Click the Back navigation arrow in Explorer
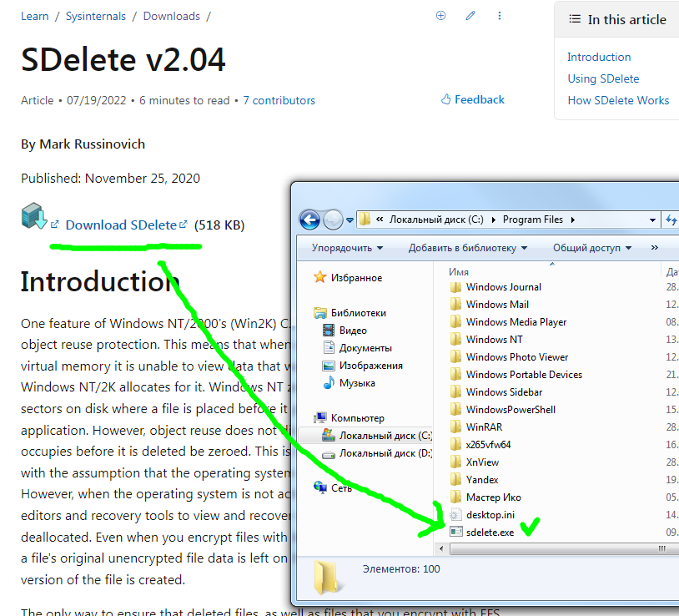 [309, 220]
